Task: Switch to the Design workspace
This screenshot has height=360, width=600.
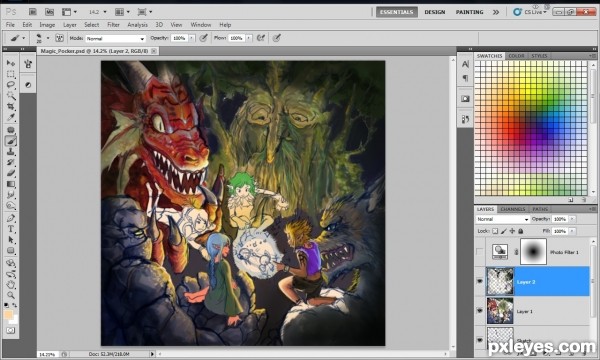Action: pos(435,12)
